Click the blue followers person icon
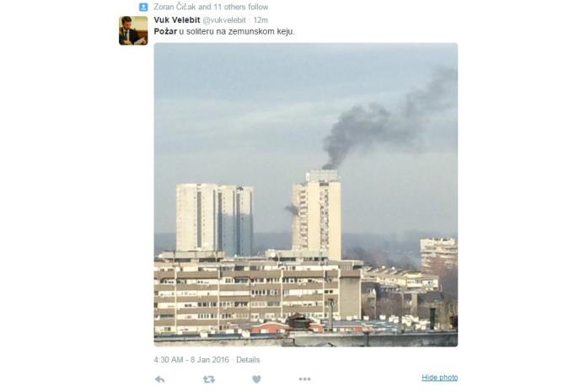 pos(143,7)
